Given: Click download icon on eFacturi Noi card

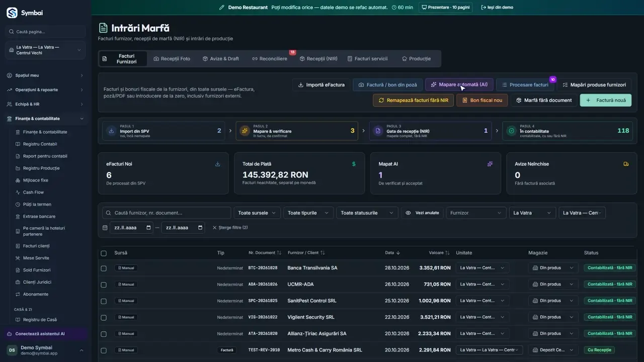Looking at the screenshot, I should tap(218, 164).
